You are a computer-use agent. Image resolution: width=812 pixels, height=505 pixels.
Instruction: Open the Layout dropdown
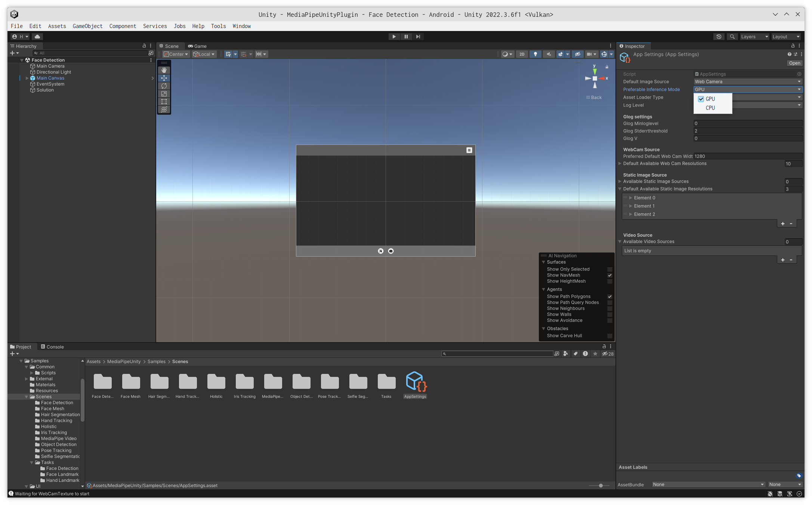(x=786, y=37)
